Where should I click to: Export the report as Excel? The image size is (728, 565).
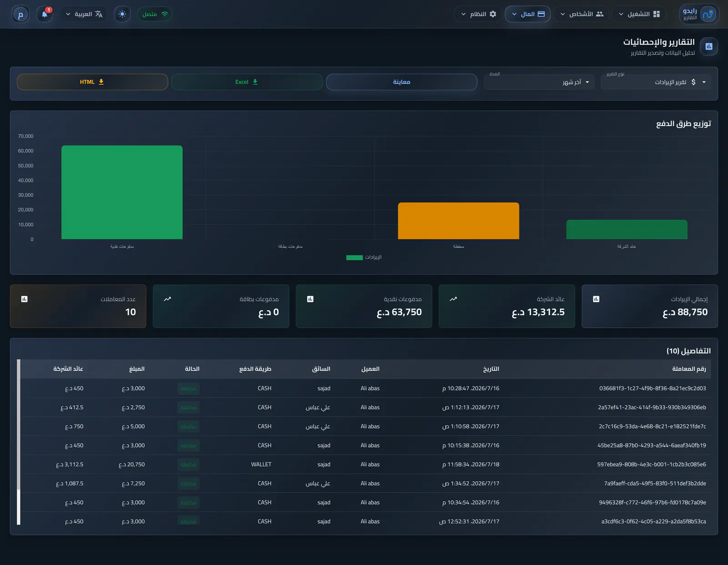(247, 82)
